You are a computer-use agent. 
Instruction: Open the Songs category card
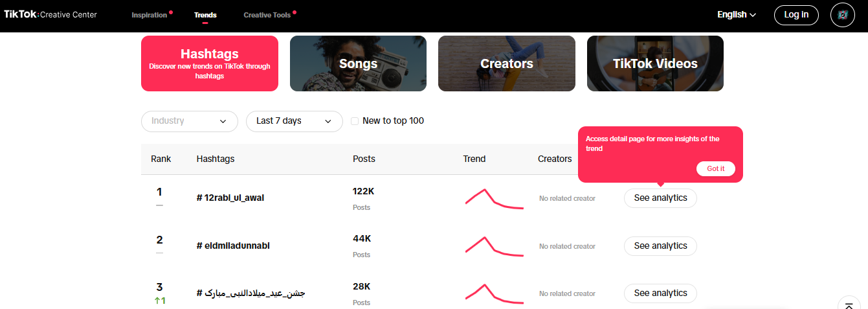coord(358,63)
